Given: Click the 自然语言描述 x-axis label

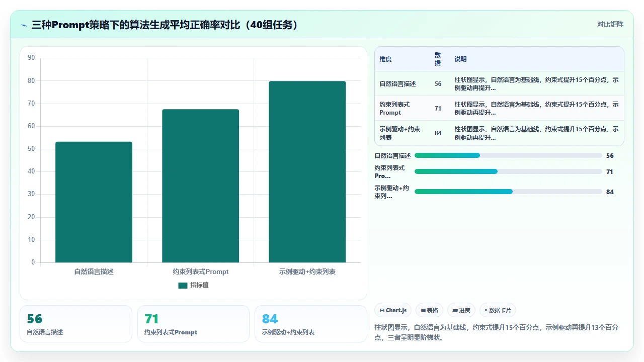Looking at the screenshot, I should pyautogui.click(x=94, y=271).
